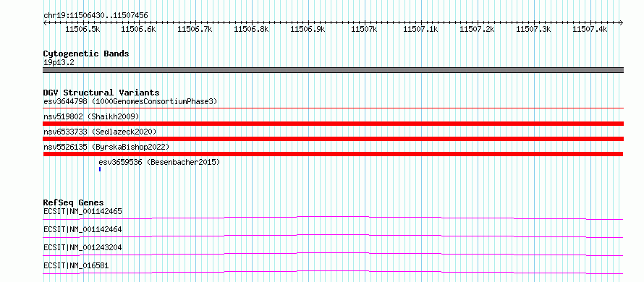Click the 11507k ruler tick label
Viewport: 644px width, 282px height.
pyautogui.click(x=364, y=29)
